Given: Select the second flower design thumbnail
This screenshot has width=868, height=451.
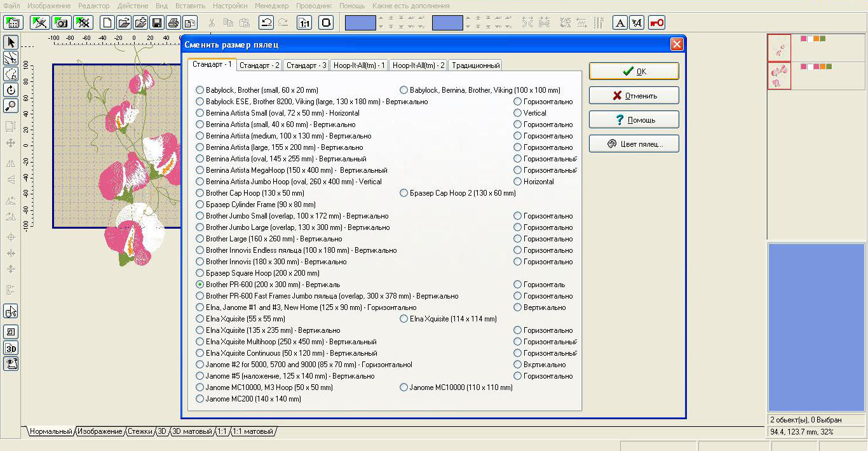Looking at the screenshot, I should click(779, 76).
